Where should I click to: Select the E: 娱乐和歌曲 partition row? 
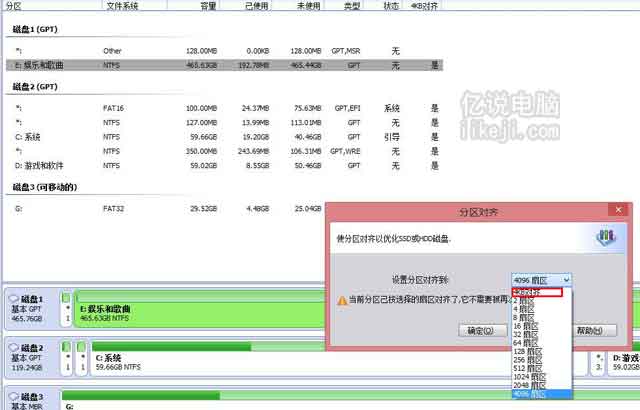click(224, 65)
